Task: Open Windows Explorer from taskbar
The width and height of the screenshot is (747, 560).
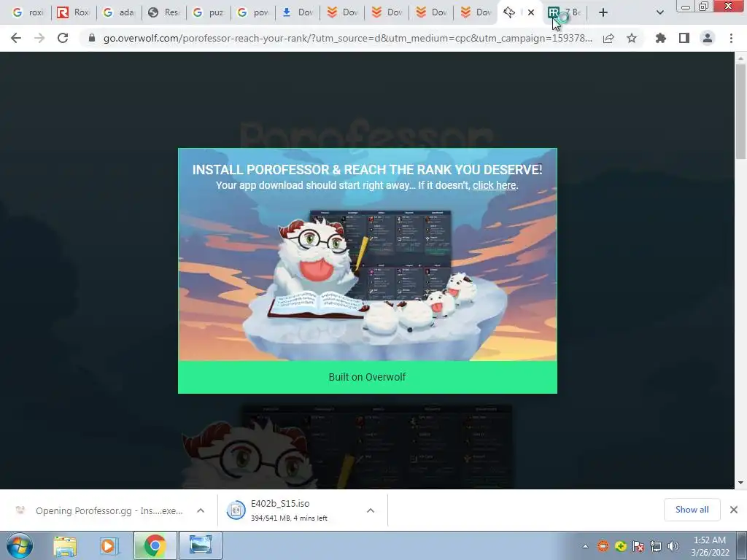Action: (x=65, y=545)
